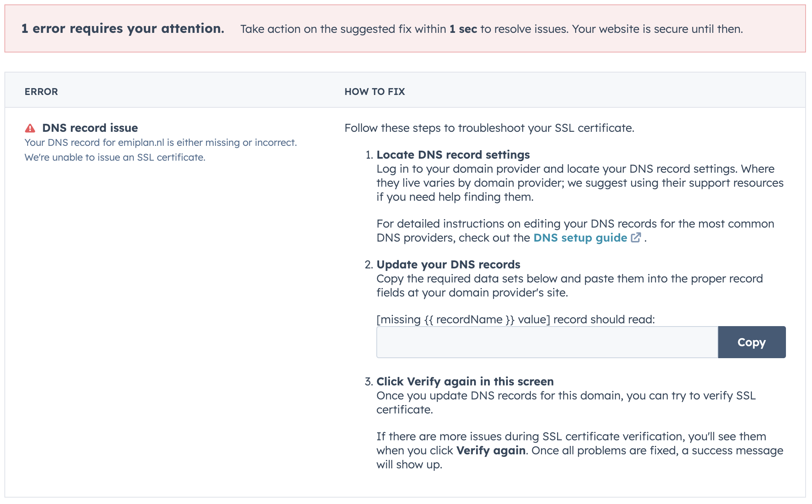The image size is (812, 504).
Task: Click the empty record value field
Action: point(547,342)
